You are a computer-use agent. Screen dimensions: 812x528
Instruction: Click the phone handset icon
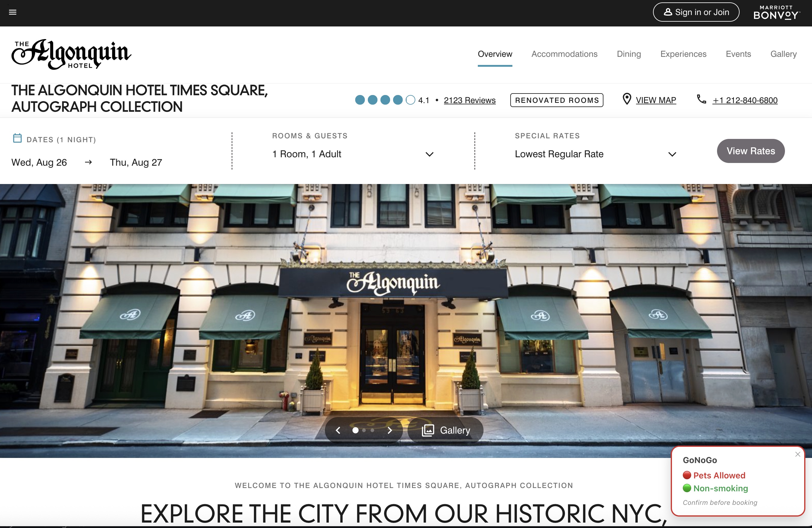701,99
